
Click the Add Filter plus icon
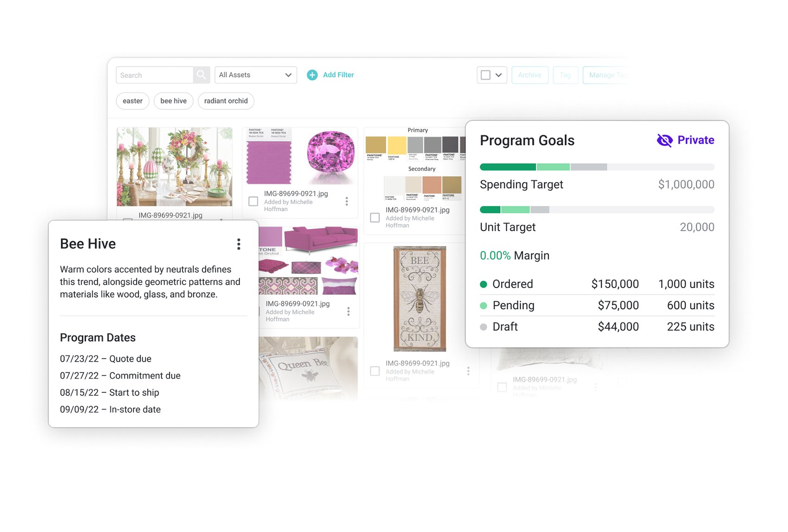click(312, 75)
